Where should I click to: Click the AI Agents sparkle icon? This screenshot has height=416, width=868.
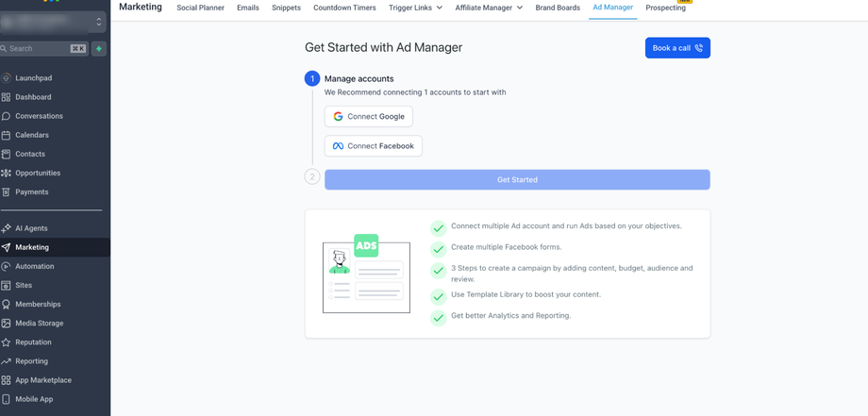6,228
